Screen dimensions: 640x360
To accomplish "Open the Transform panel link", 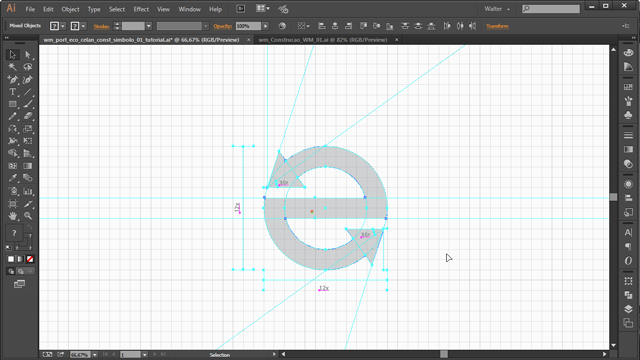I will pos(497,26).
